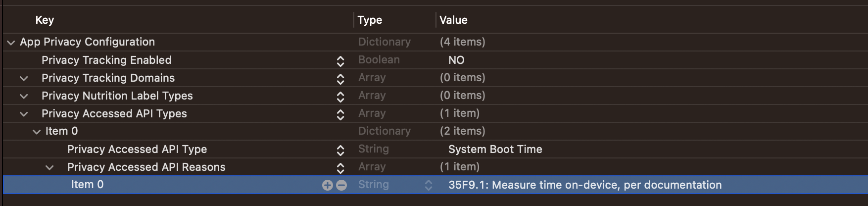868x206 pixels.
Task: Expand the Privacy Tracking Domains row
Action: point(24,78)
